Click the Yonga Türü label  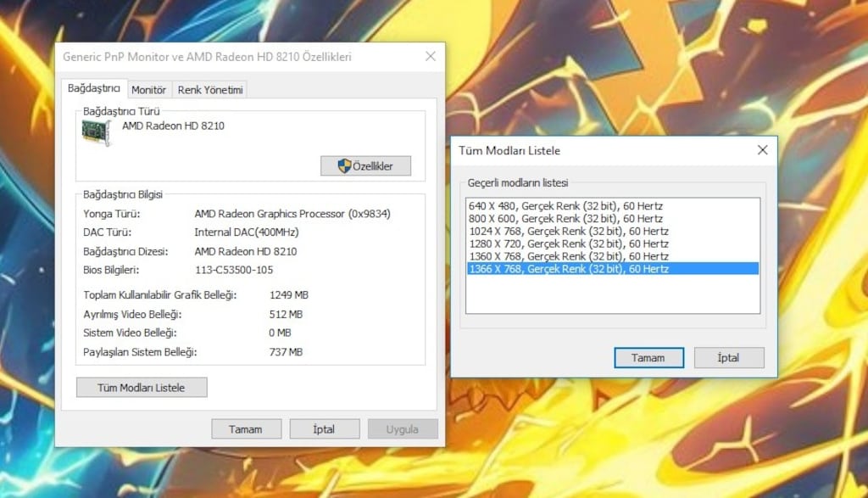click(x=111, y=214)
